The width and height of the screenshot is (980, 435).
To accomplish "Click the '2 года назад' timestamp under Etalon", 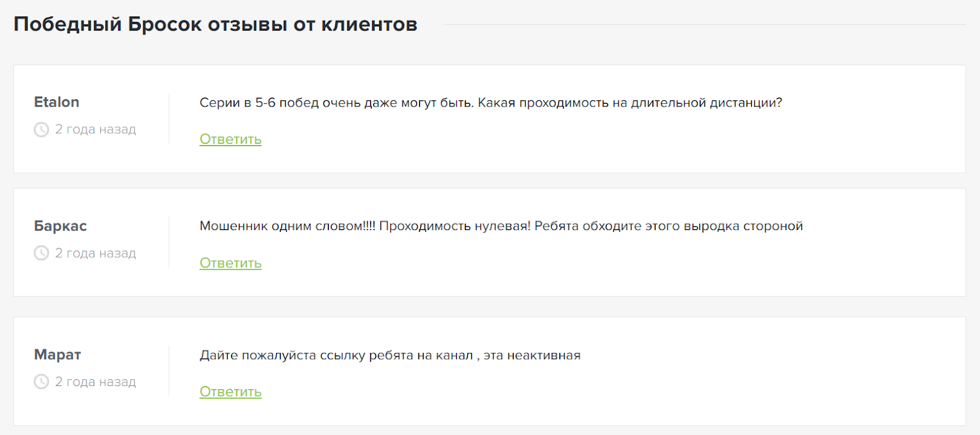I will (x=96, y=130).
